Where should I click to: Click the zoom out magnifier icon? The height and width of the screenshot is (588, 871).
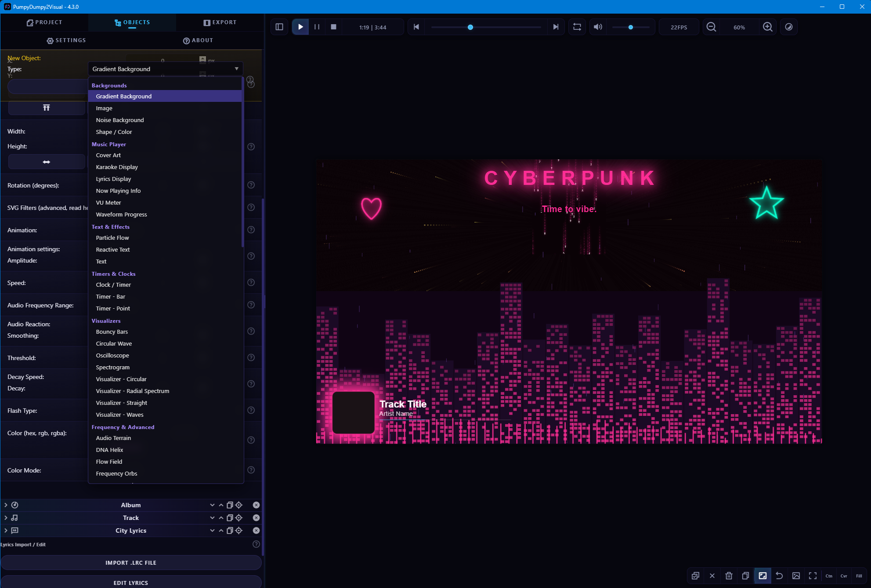711,27
